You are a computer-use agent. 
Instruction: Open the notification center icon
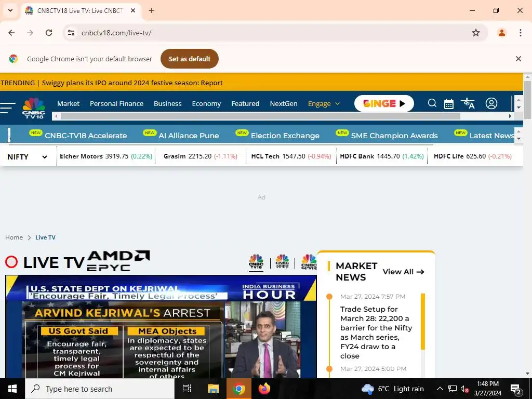(x=516, y=389)
